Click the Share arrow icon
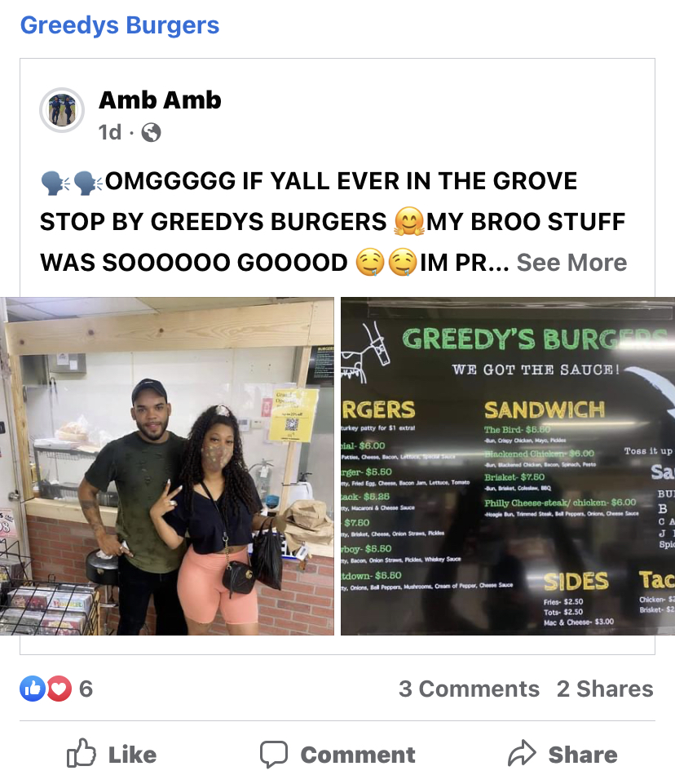This screenshot has width=675, height=784. pyautogui.click(x=522, y=753)
